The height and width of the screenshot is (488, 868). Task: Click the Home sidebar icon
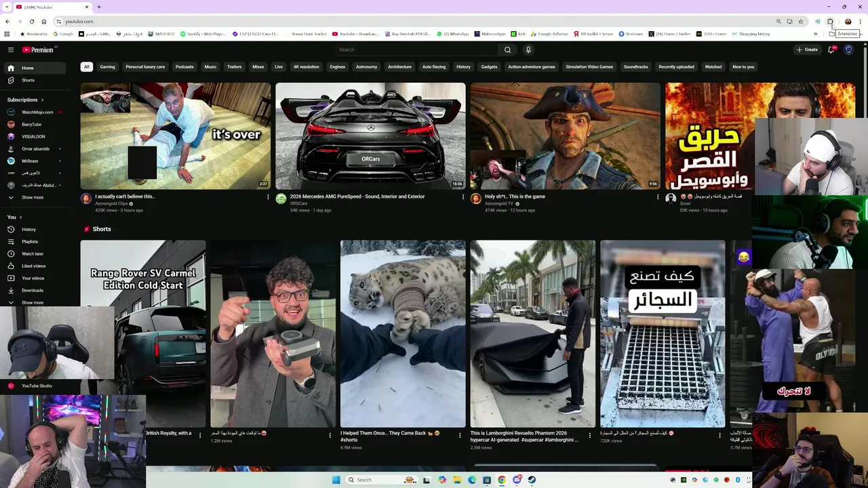(x=11, y=68)
